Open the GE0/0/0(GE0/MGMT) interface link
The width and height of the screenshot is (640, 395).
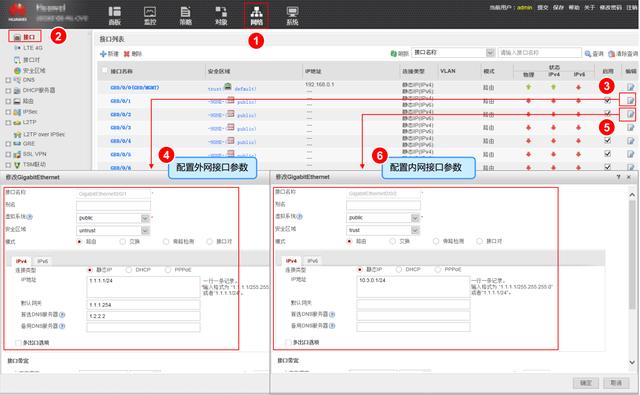(x=135, y=87)
